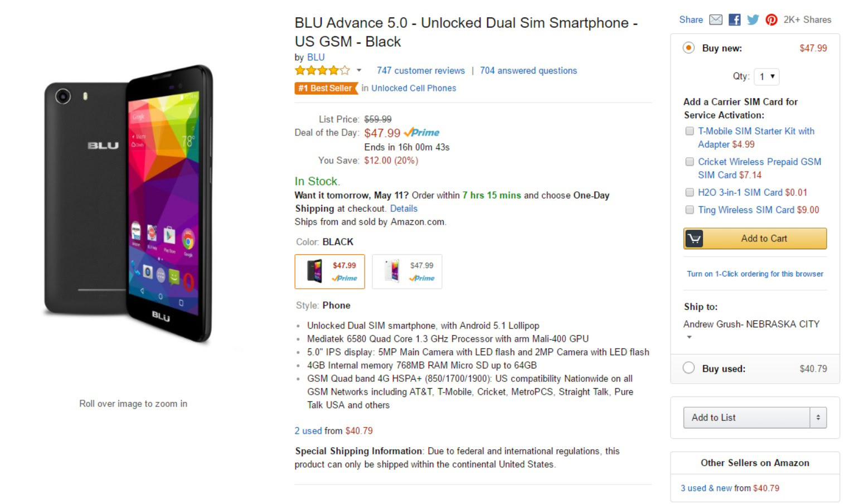The height and width of the screenshot is (504, 844).
Task: Tick the Ting Wireless SIM Card checkbox
Action: click(x=690, y=210)
